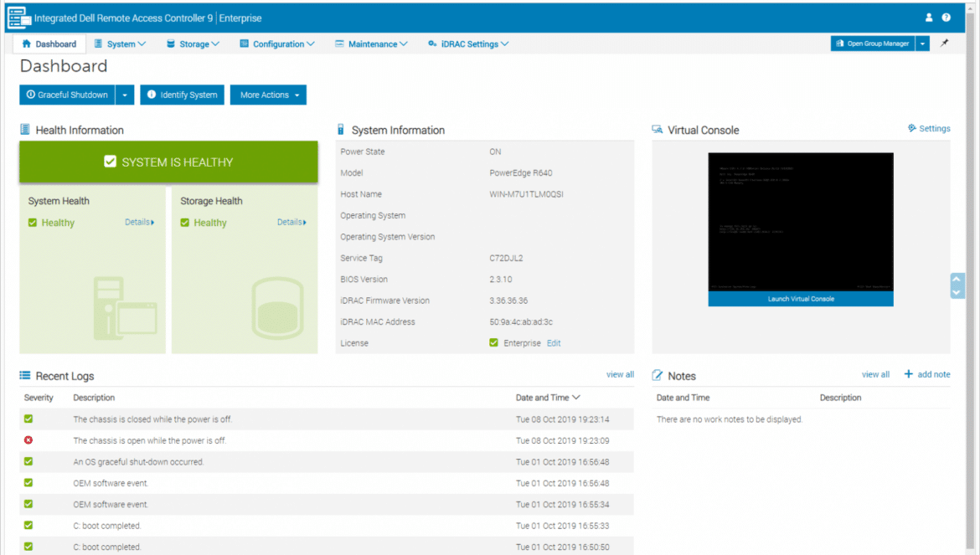Select the iDRAC MAC address value

[x=521, y=321]
